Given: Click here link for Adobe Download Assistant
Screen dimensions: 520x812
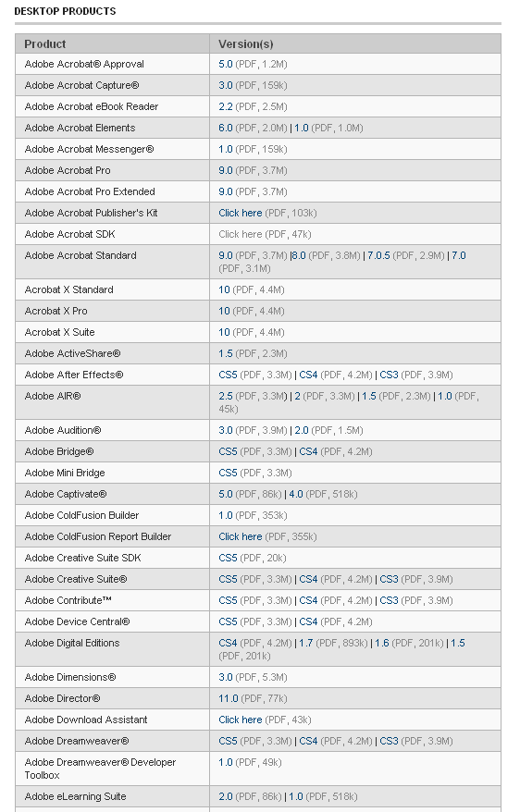Looking at the screenshot, I should [241, 720].
